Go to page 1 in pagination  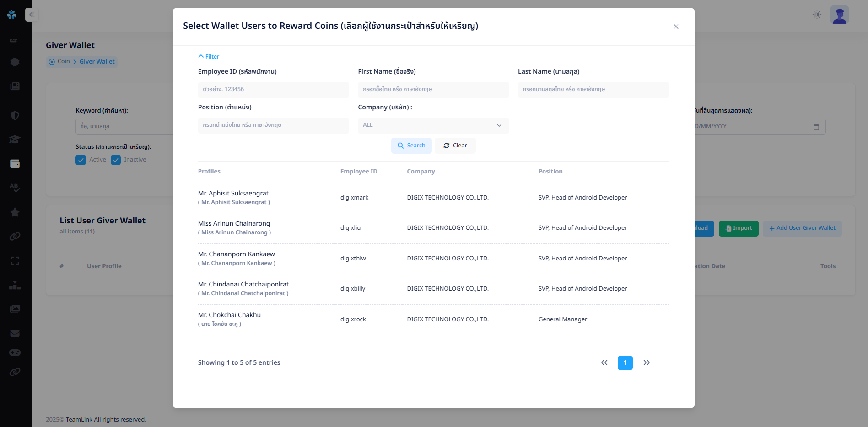click(x=625, y=362)
